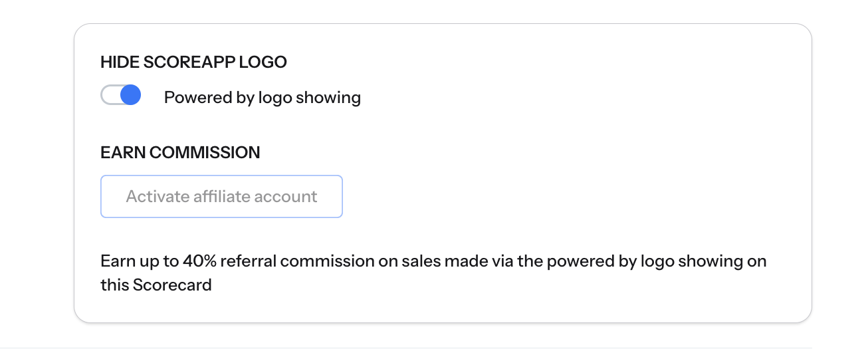Click the word 'EARN' in the section heading
The height and width of the screenshot is (363, 868).
pyautogui.click(x=123, y=152)
